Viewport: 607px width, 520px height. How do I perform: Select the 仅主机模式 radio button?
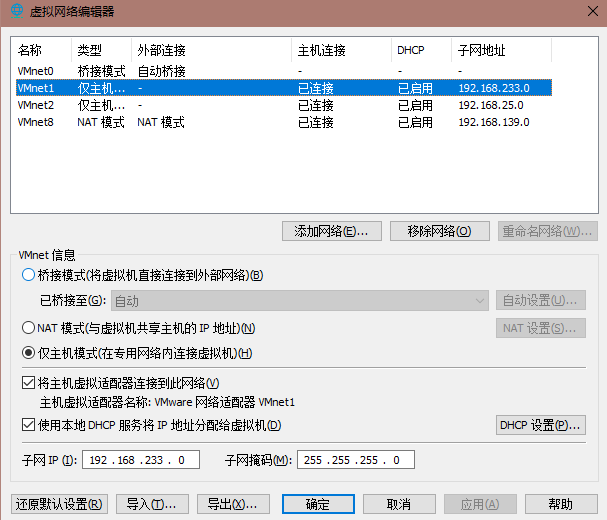point(28,353)
